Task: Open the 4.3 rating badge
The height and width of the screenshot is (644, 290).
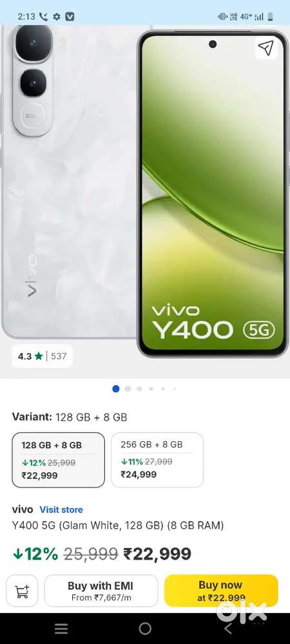Action: pos(43,356)
